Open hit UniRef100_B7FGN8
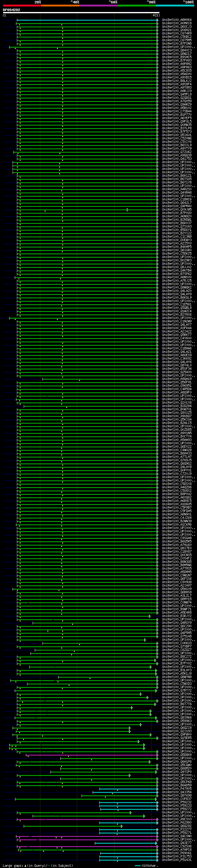This screenshot has width=197, height=868. (177, 43)
